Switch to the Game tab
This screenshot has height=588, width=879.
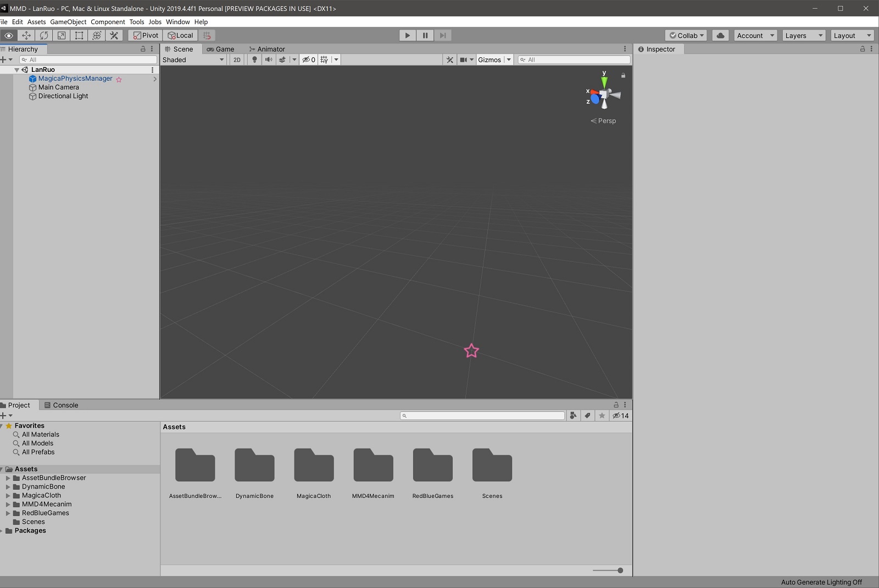(220, 49)
